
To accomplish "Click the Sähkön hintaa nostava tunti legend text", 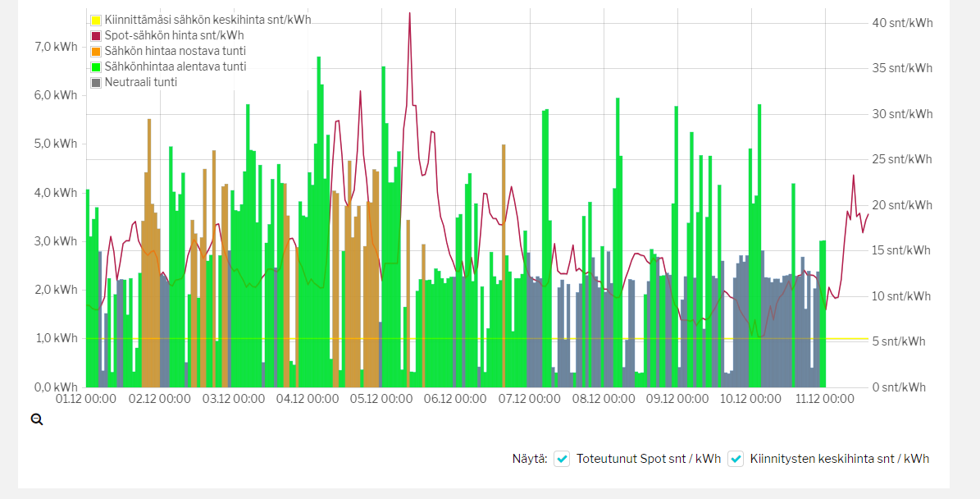I will pos(175,51).
